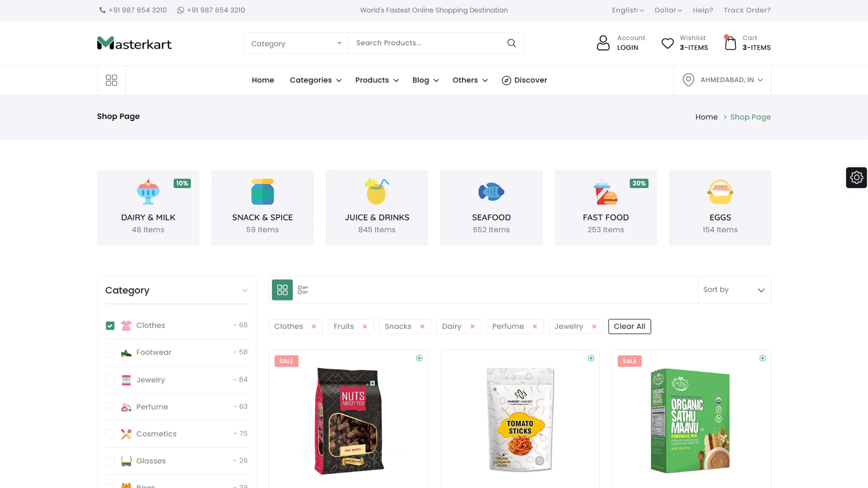Click the Search Products input field
This screenshot has height=488, width=868.
[427, 43]
